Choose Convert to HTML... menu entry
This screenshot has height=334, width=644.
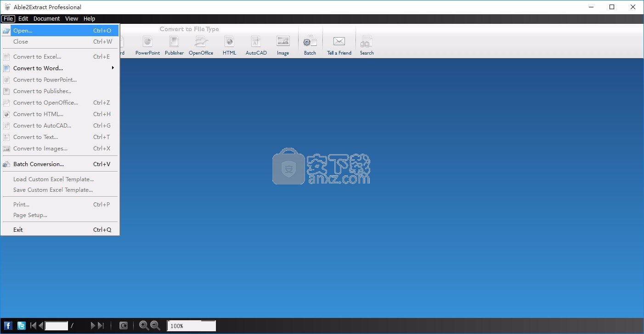[x=60, y=114]
